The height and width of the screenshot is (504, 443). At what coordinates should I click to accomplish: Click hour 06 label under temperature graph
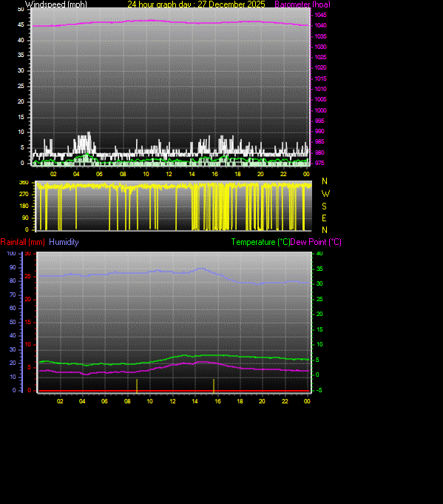tap(104, 401)
